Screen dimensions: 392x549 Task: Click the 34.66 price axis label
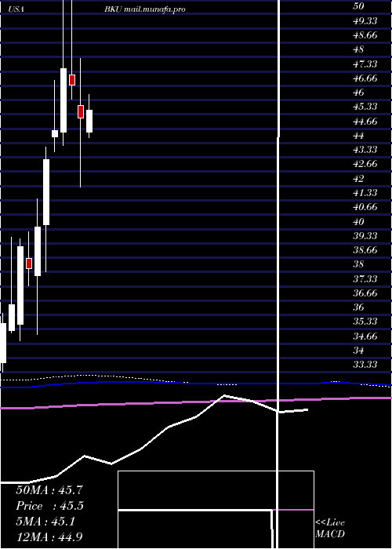[x=365, y=336]
